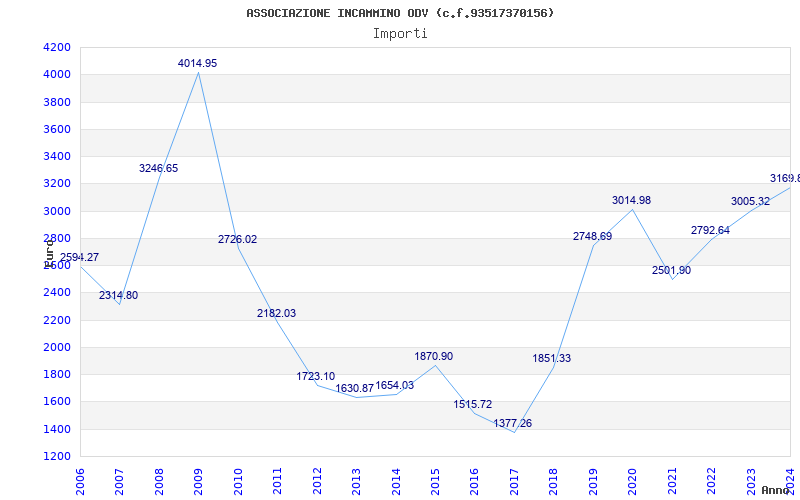Image resolution: width=800 pixels, height=500 pixels.
Task: Click x-axis year 2015
Action: coord(435,481)
